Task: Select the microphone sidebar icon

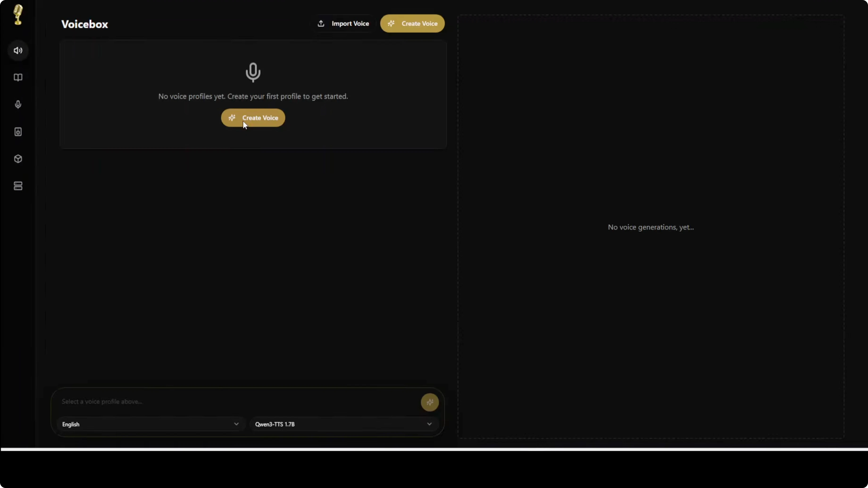Action: pyautogui.click(x=18, y=104)
